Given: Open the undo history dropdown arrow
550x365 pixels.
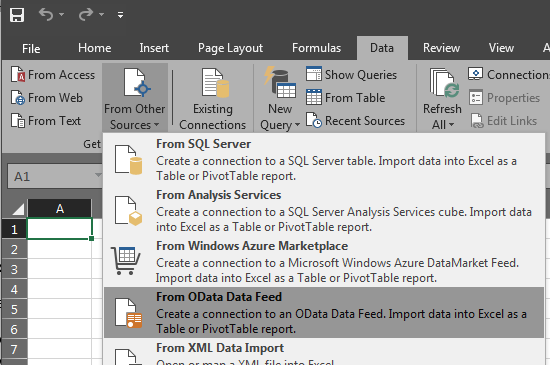Looking at the screenshot, I should pos(62,14).
